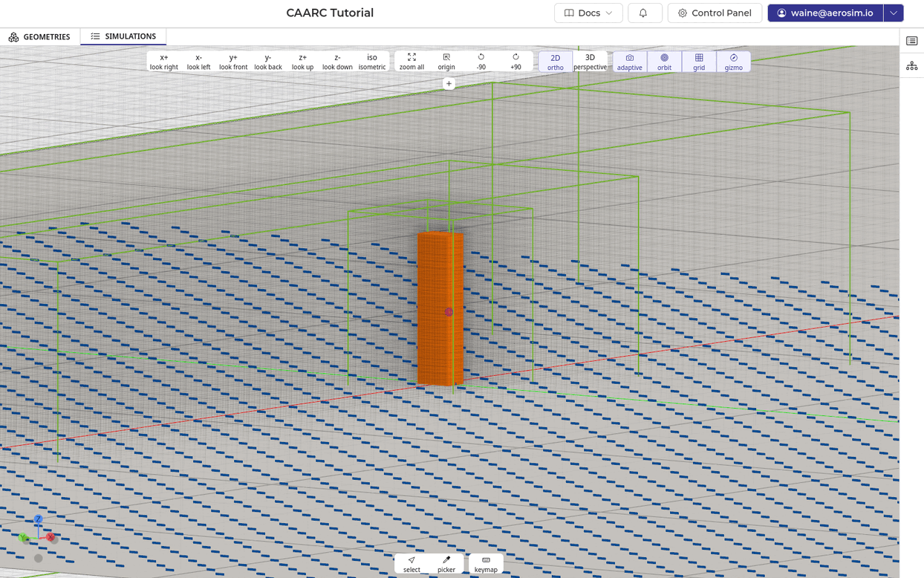Click the waine@aerosim.io account button
The width and height of the screenshot is (924, 578).
(825, 13)
